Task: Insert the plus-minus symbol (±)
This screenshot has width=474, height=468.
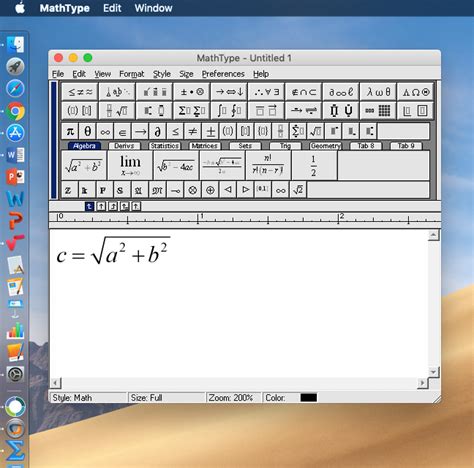Action: point(210,131)
